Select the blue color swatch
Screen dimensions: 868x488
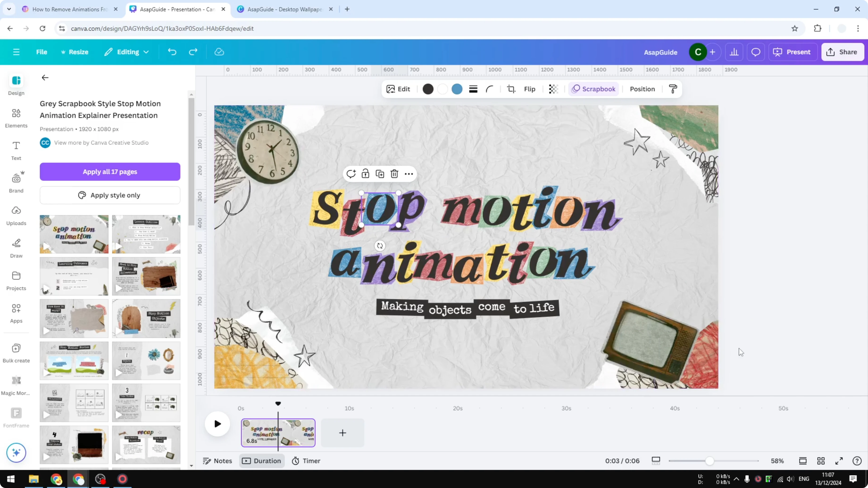click(457, 89)
